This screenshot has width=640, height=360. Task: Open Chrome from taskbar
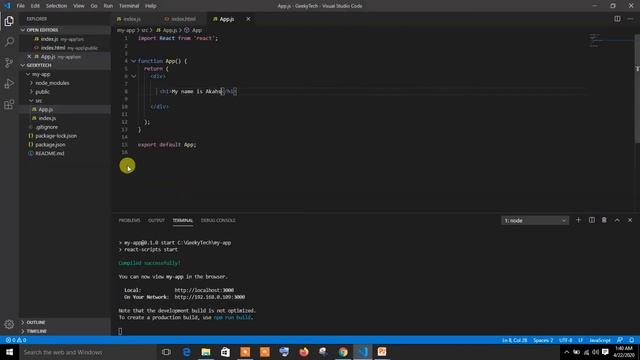(343, 352)
